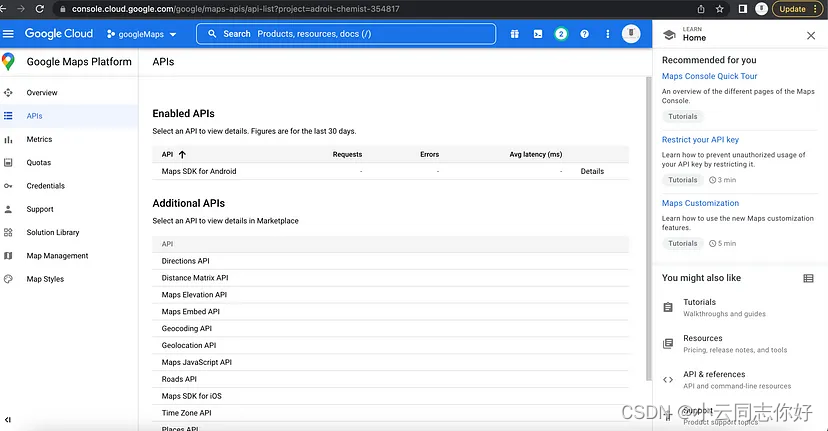This screenshot has width=828, height=431.
Task: Toggle list view icon beside You might also like
Action: pos(808,278)
